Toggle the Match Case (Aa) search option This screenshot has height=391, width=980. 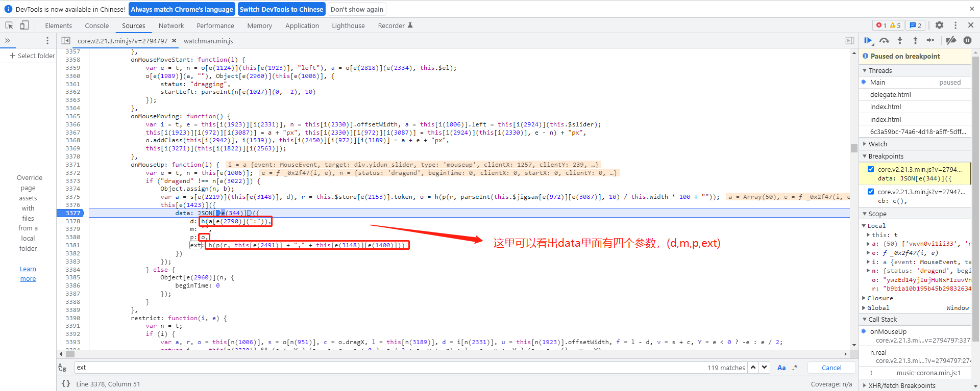pos(781,368)
